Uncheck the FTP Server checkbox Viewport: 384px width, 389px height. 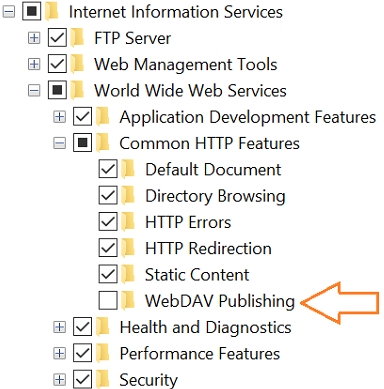point(57,37)
